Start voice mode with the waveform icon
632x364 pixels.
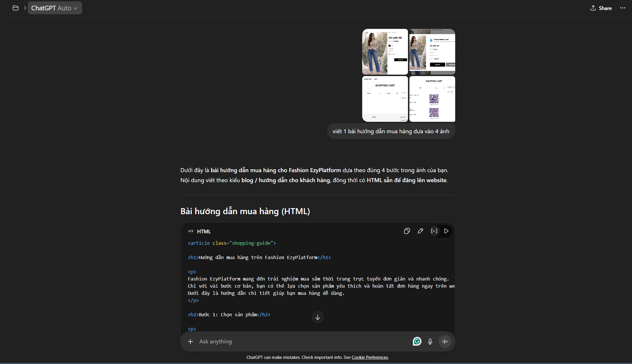tap(445, 341)
